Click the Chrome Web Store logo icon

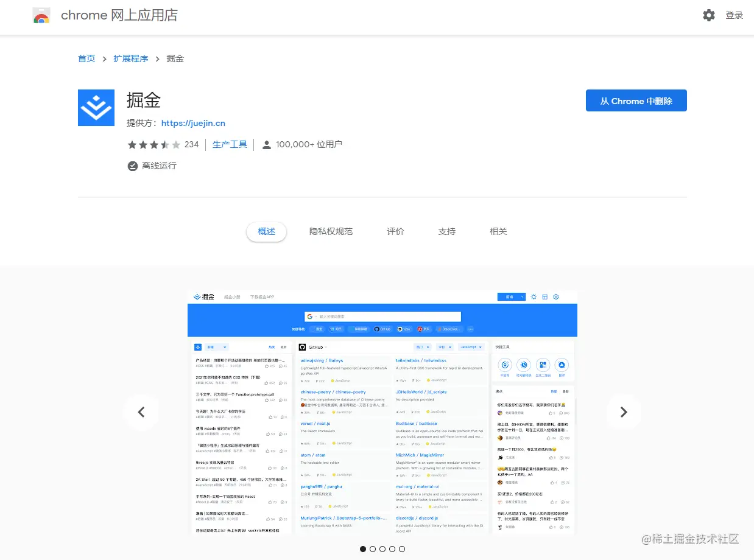[x=41, y=16]
